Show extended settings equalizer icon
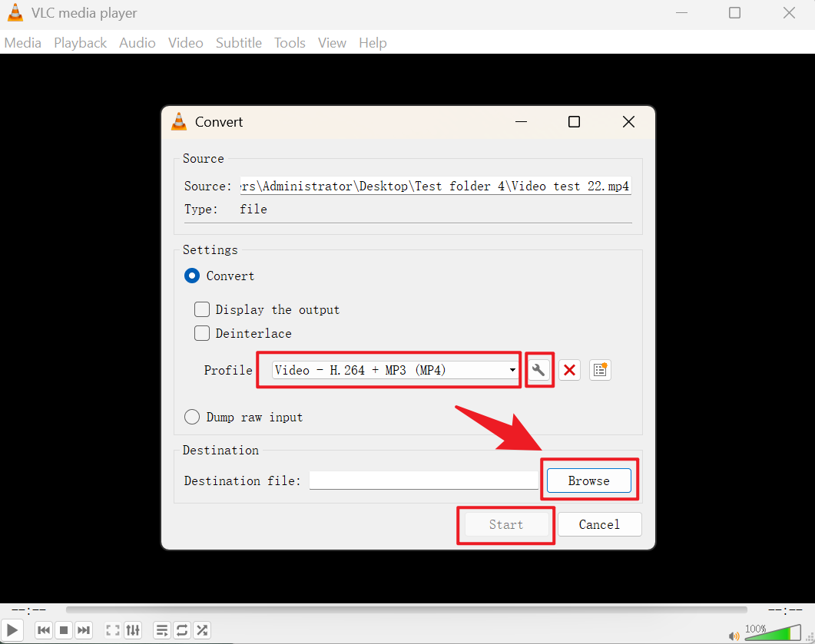 (133, 630)
